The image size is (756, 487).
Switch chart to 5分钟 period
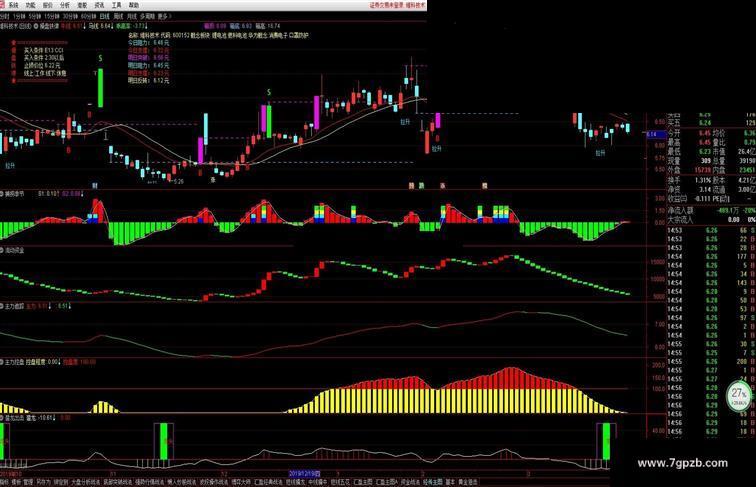click(35, 16)
